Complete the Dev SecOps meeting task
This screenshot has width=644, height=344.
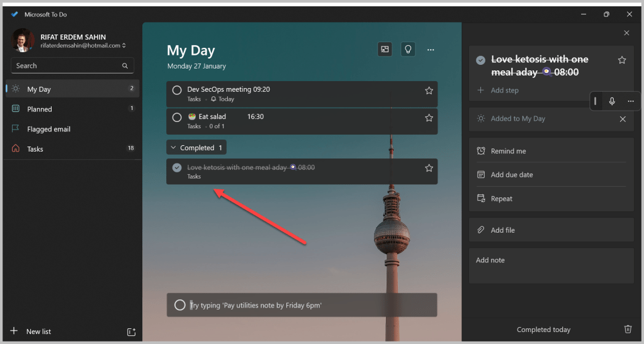tap(177, 90)
